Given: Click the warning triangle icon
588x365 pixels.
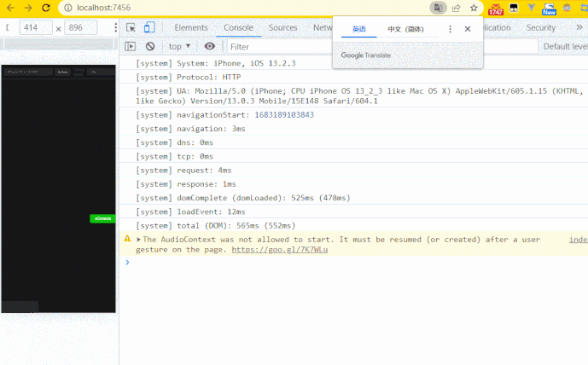Looking at the screenshot, I should pos(127,238).
